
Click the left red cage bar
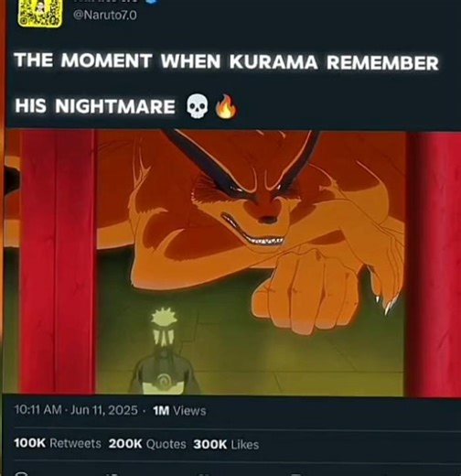(58, 262)
